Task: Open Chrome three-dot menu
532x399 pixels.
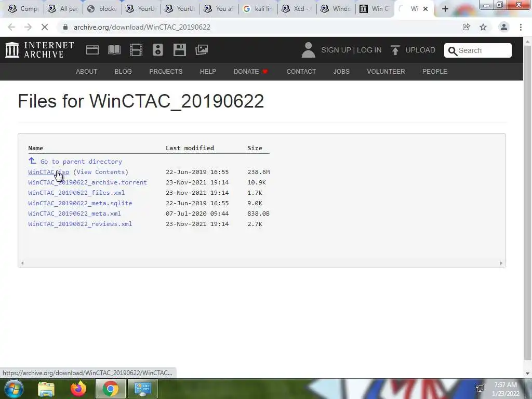Action: (x=521, y=27)
